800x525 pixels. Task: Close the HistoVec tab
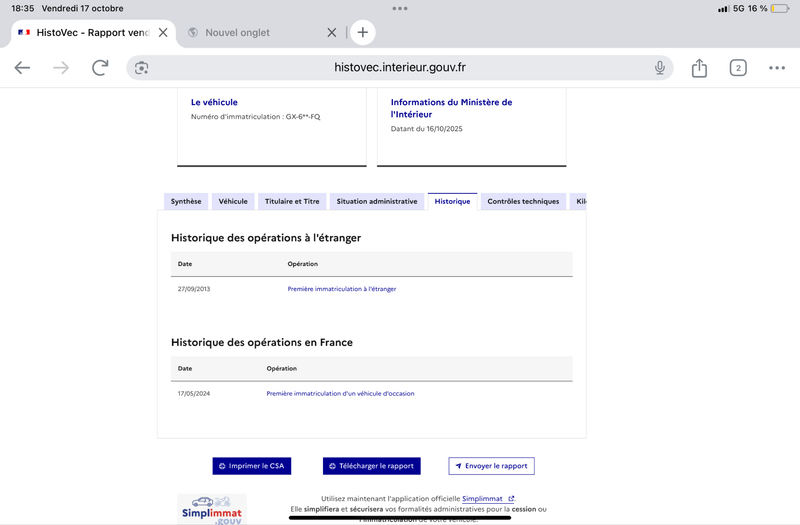pos(163,32)
